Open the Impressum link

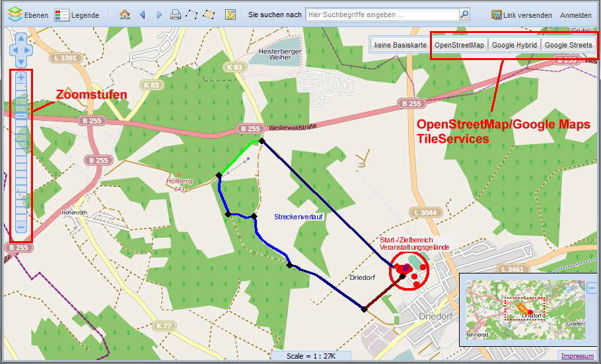(x=577, y=355)
